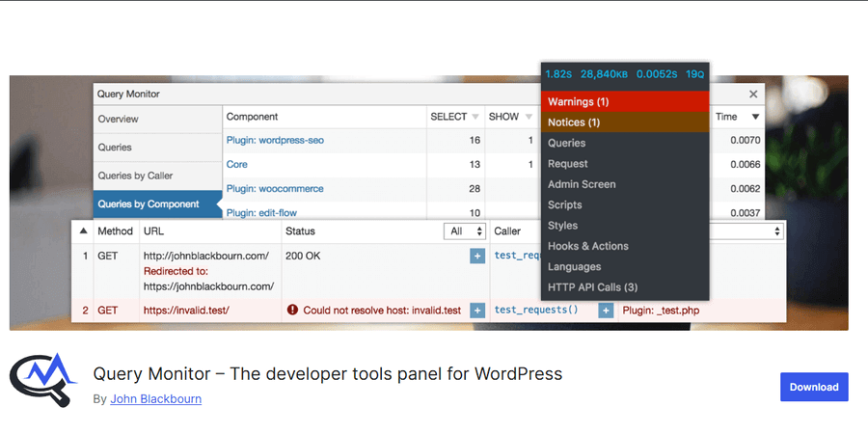Open Plugin: wordpress-seo component link
The image size is (868, 434).
[x=275, y=141]
